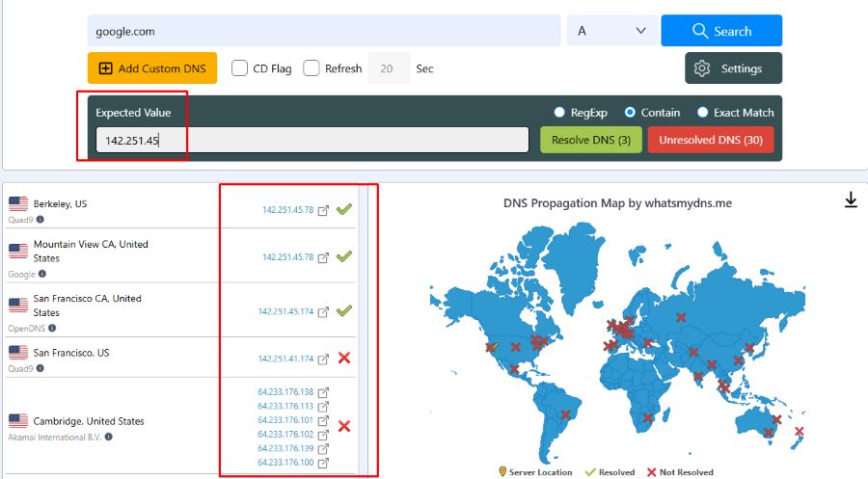Open external link icon beside 64.233.176.139
Viewport: 868px width, 479px height.
point(323,448)
